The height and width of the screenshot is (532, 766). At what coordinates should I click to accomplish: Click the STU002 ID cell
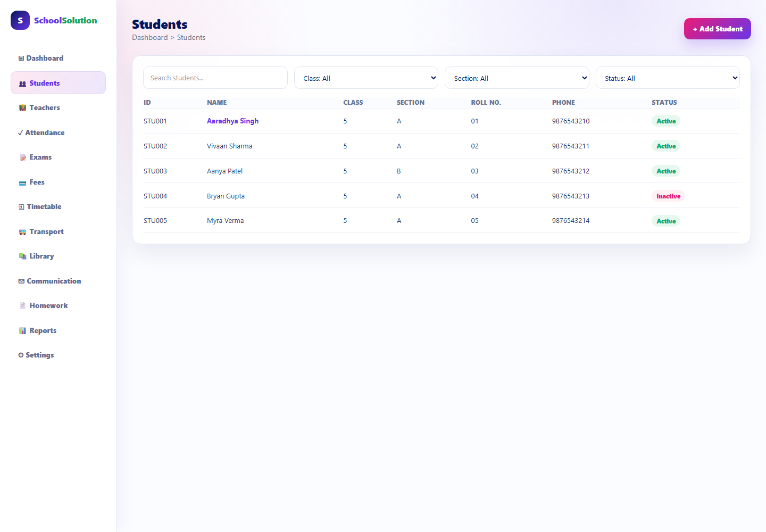pyautogui.click(x=155, y=146)
